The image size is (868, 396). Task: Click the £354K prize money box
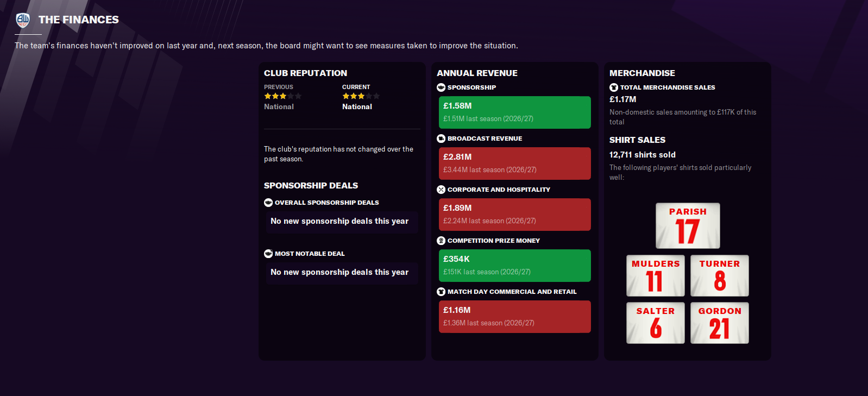pyautogui.click(x=514, y=266)
